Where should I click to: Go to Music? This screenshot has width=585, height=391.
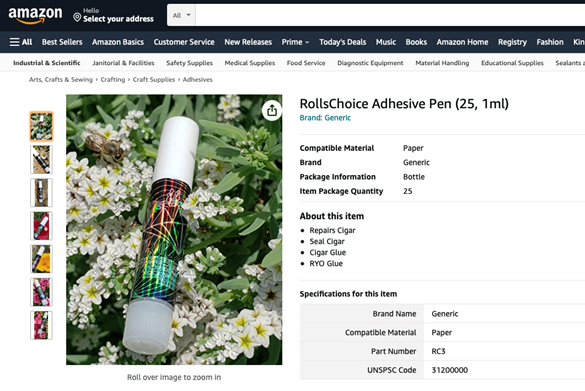[x=386, y=42]
